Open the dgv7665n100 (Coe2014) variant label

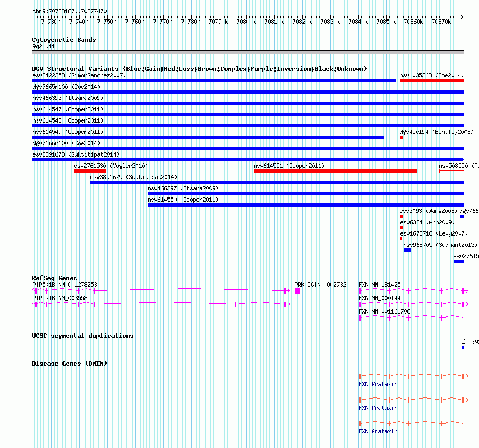pyautogui.click(x=66, y=87)
